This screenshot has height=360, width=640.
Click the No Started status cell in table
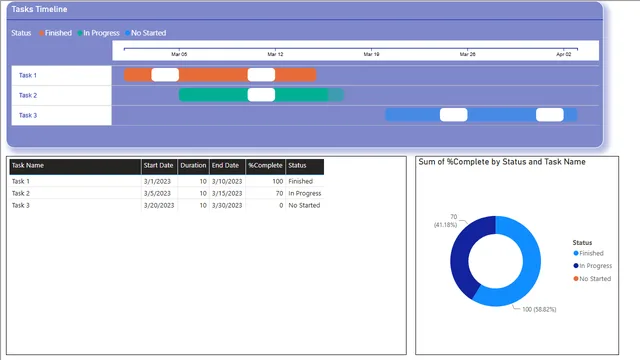[x=304, y=205]
